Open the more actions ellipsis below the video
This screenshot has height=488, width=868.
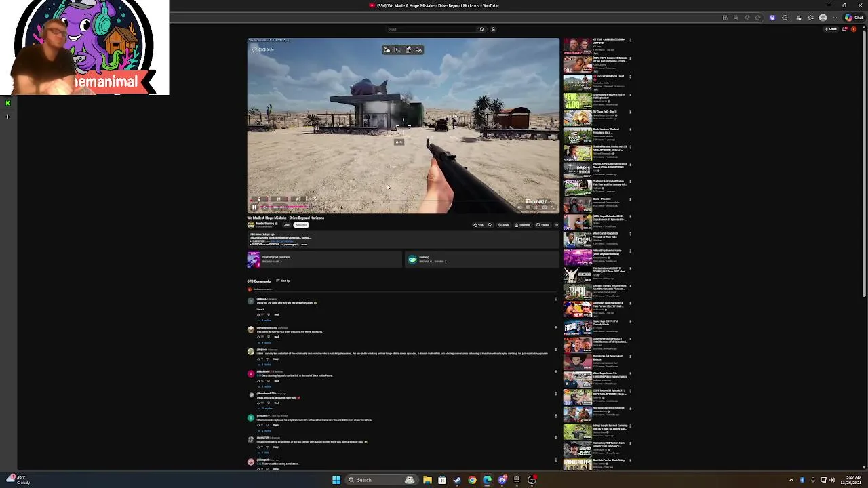(x=556, y=225)
